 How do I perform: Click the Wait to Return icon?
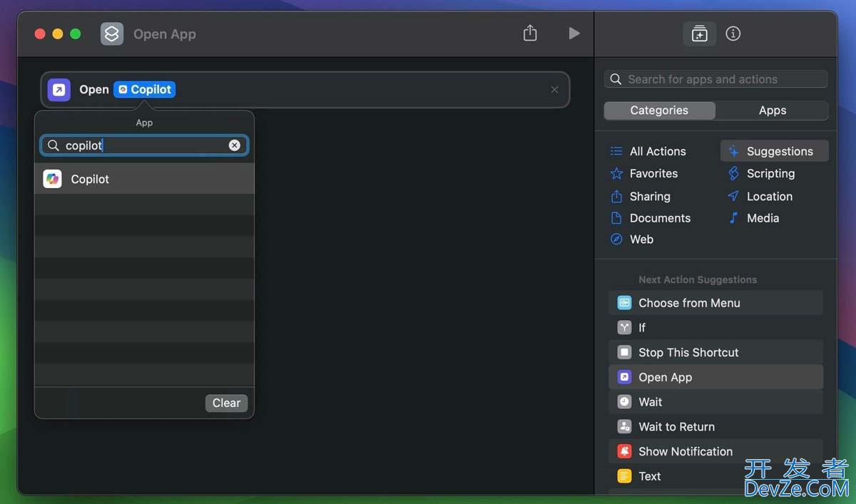624,427
